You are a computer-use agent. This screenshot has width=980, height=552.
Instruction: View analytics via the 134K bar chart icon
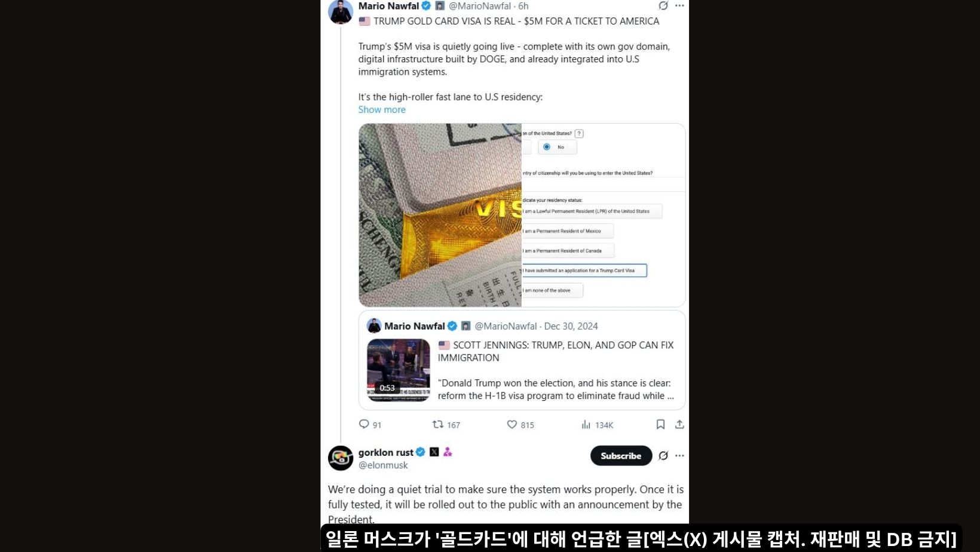pyautogui.click(x=586, y=424)
